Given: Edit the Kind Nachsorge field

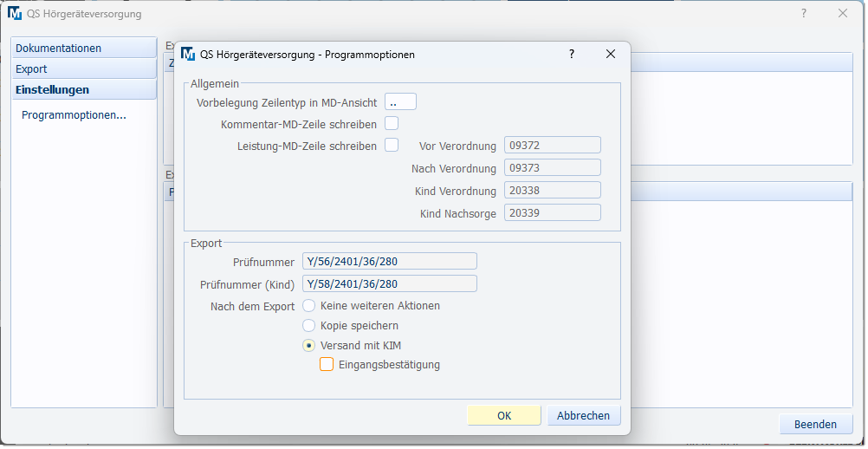Looking at the screenshot, I should (x=553, y=212).
